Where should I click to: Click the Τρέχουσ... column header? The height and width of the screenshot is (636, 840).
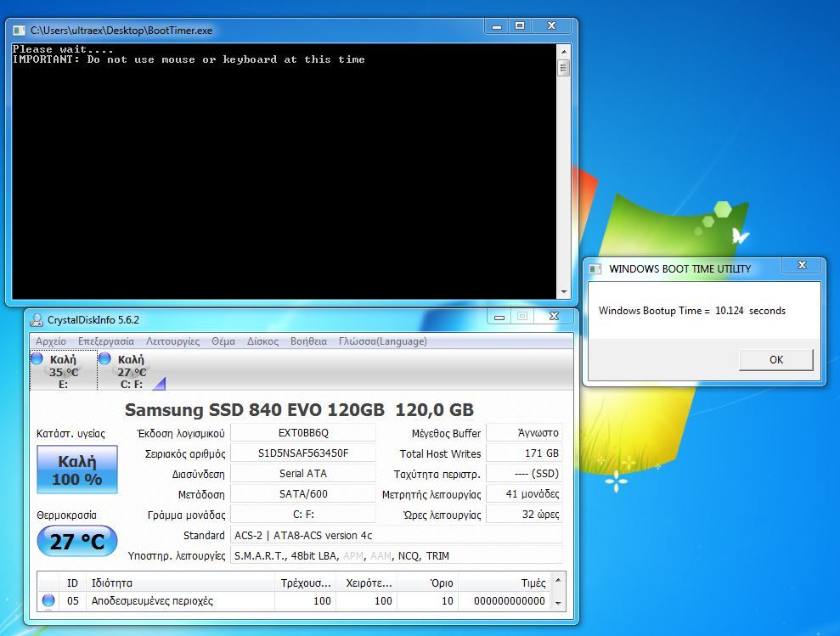(x=306, y=583)
